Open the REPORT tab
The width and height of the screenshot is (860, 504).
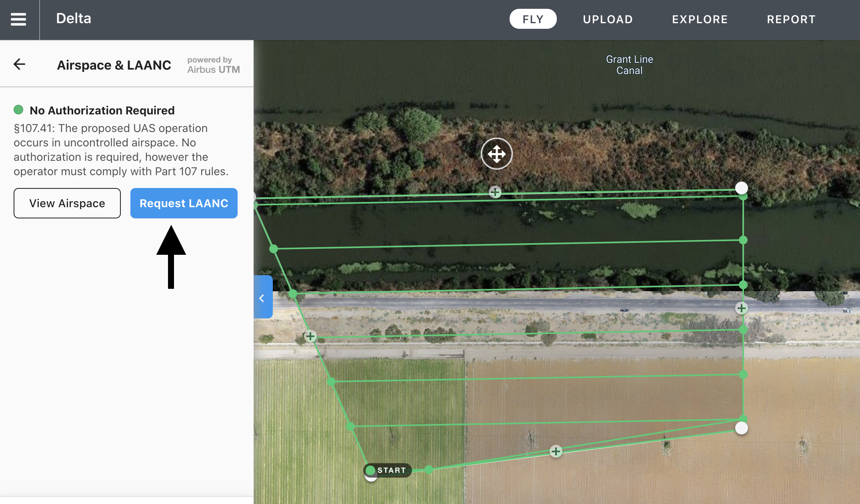[x=791, y=19]
